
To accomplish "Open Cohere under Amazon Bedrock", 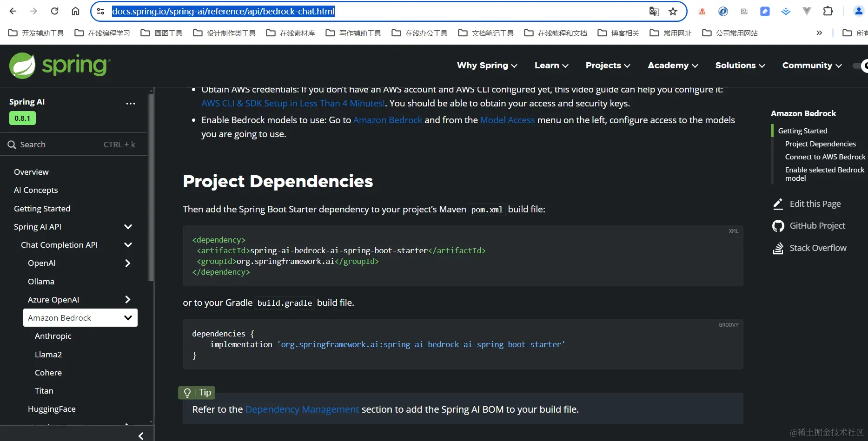I will 48,373.
